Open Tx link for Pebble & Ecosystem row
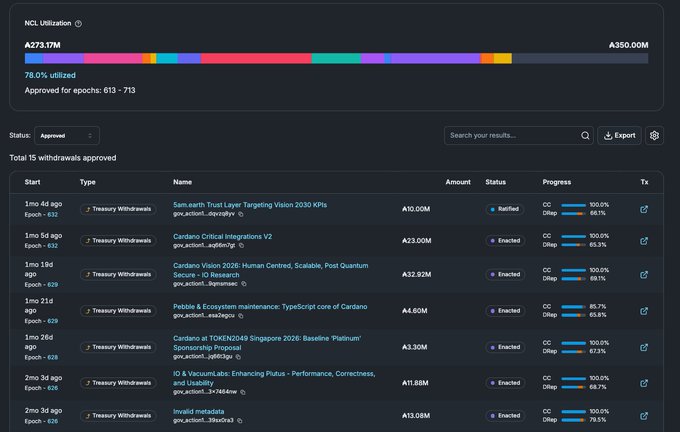The width and height of the screenshot is (680, 432). 644,311
